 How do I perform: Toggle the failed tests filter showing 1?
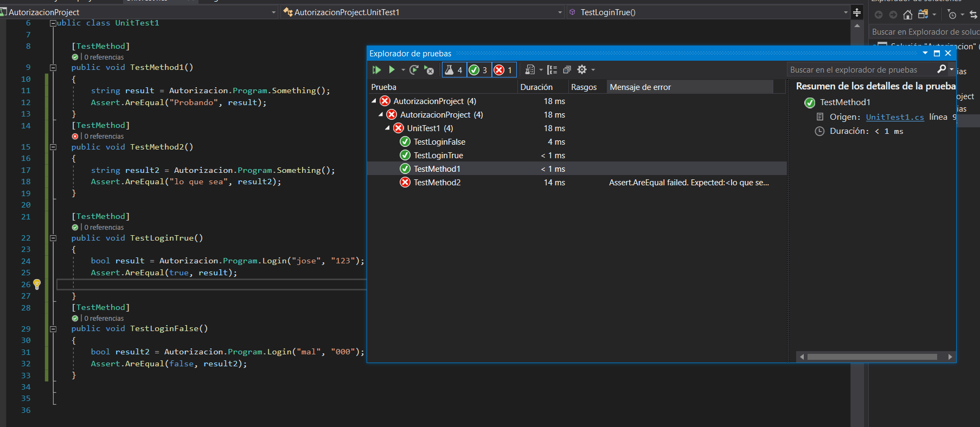[x=504, y=70]
